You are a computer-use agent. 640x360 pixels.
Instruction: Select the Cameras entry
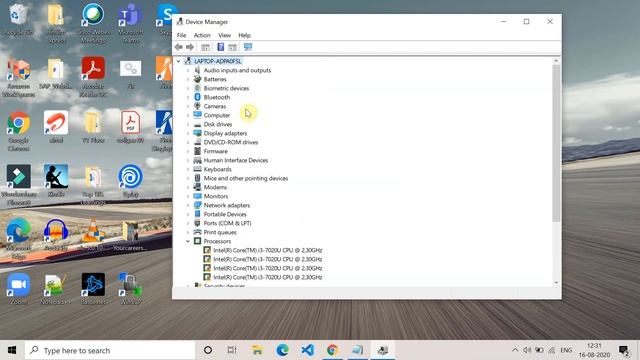(215, 106)
